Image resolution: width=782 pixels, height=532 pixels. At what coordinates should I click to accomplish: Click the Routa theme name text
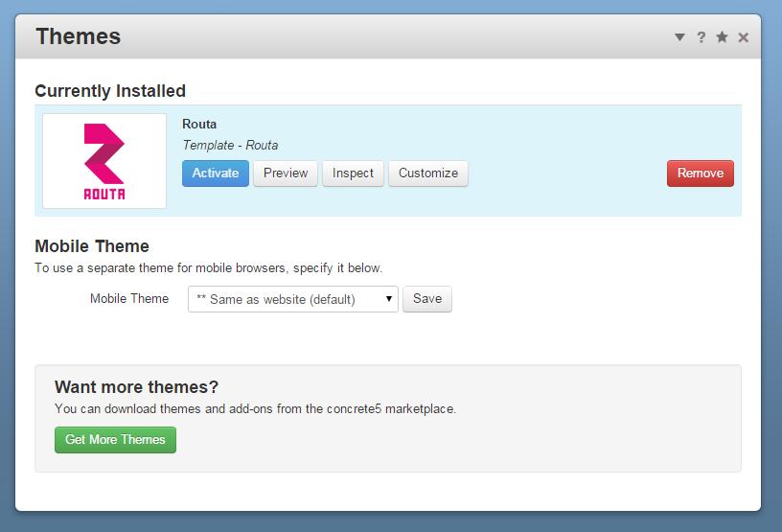(199, 125)
